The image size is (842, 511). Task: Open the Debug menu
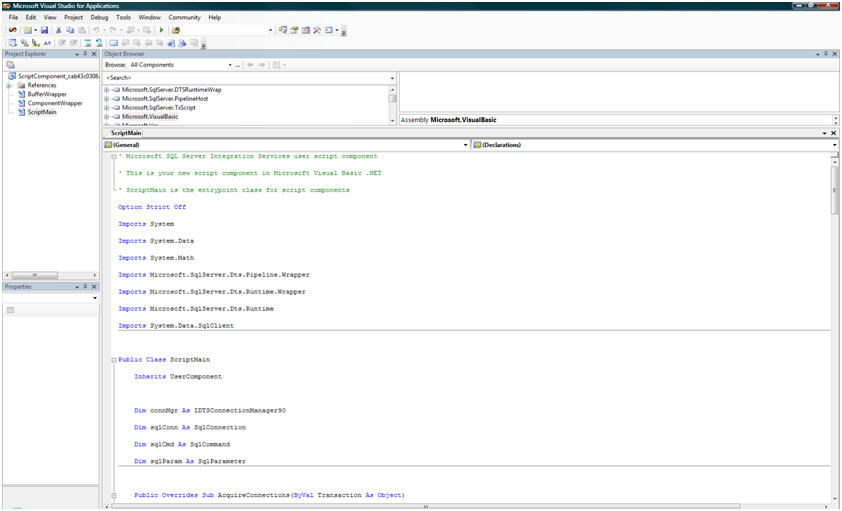(x=100, y=18)
